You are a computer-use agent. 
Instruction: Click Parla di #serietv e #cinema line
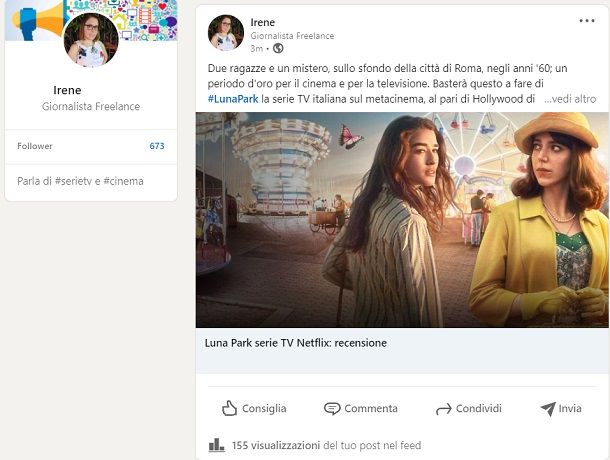pyautogui.click(x=80, y=181)
